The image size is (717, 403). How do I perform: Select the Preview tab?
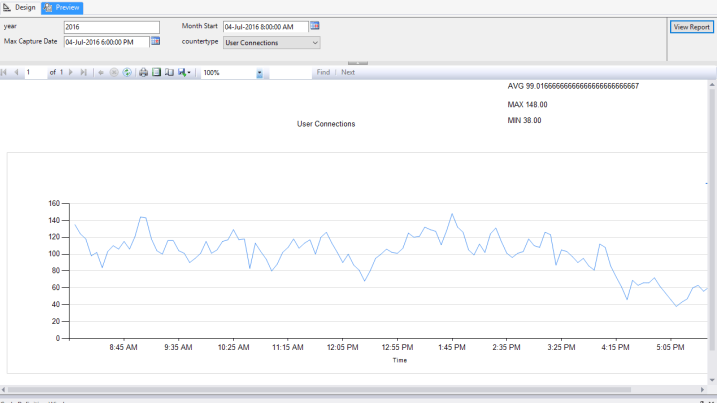pos(62,7)
